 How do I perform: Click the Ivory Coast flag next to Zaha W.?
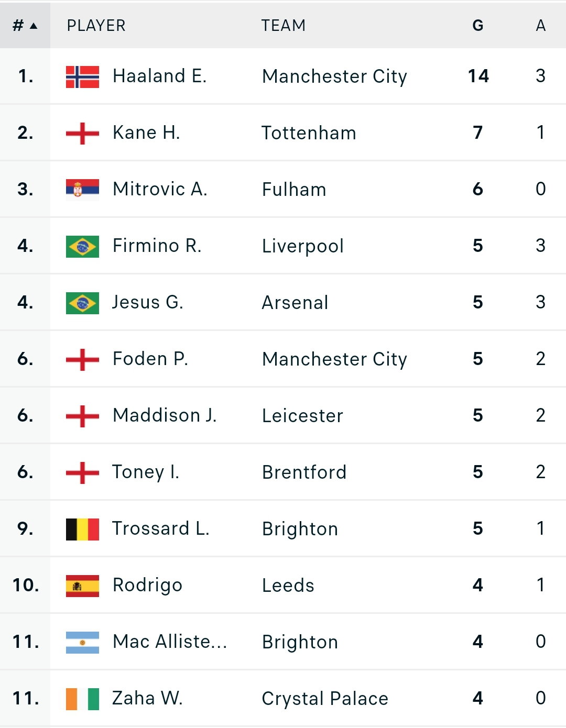coord(82,699)
